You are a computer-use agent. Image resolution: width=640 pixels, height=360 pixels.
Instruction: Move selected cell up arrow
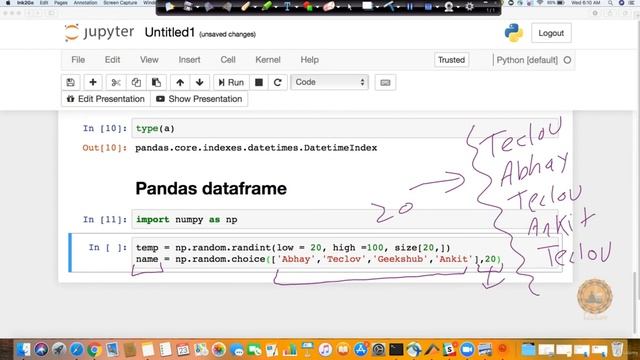180,82
